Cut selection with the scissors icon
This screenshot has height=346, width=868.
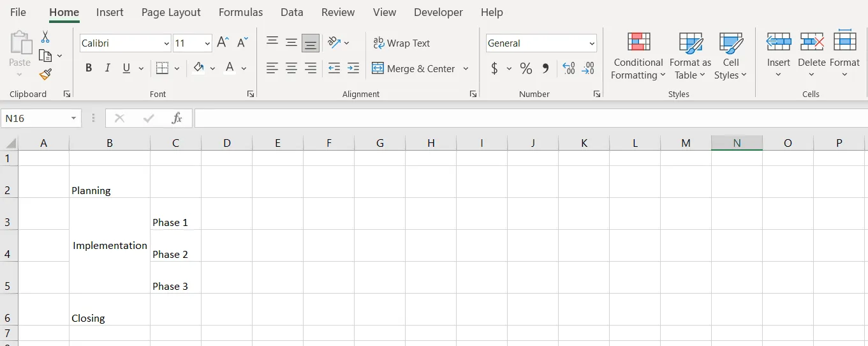coord(45,37)
